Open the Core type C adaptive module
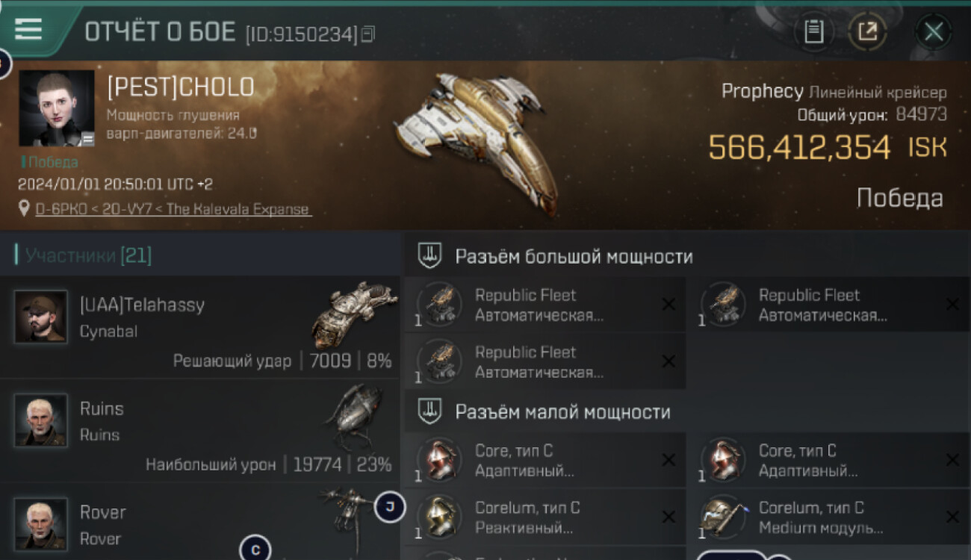 (x=545, y=461)
